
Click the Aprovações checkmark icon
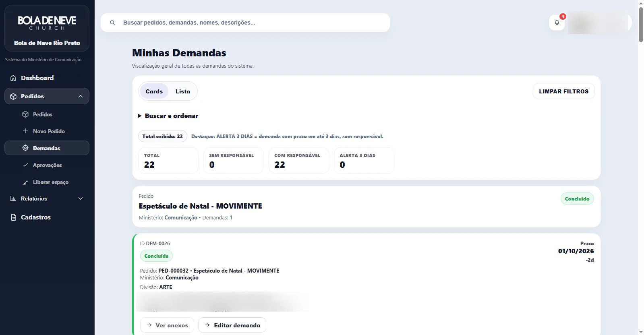tap(25, 165)
